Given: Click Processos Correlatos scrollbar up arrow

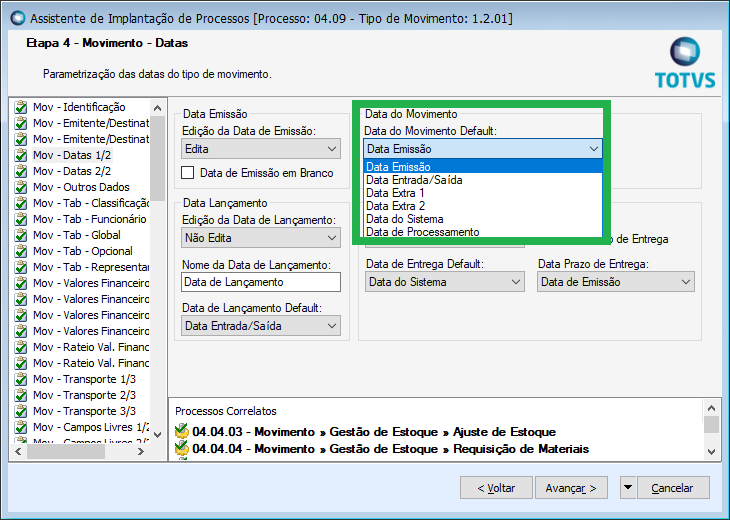Looking at the screenshot, I should click(x=711, y=408).
